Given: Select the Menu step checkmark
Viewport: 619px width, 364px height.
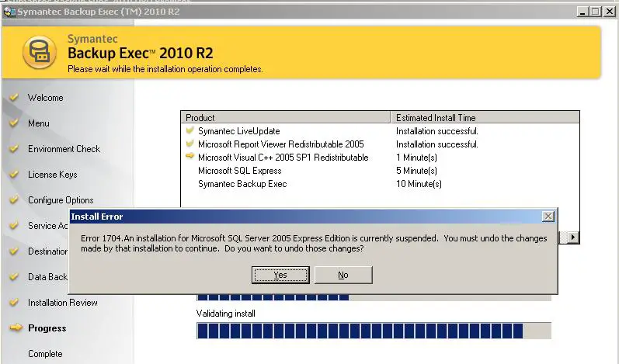Looking at the screenshot, I should point(14,123).
